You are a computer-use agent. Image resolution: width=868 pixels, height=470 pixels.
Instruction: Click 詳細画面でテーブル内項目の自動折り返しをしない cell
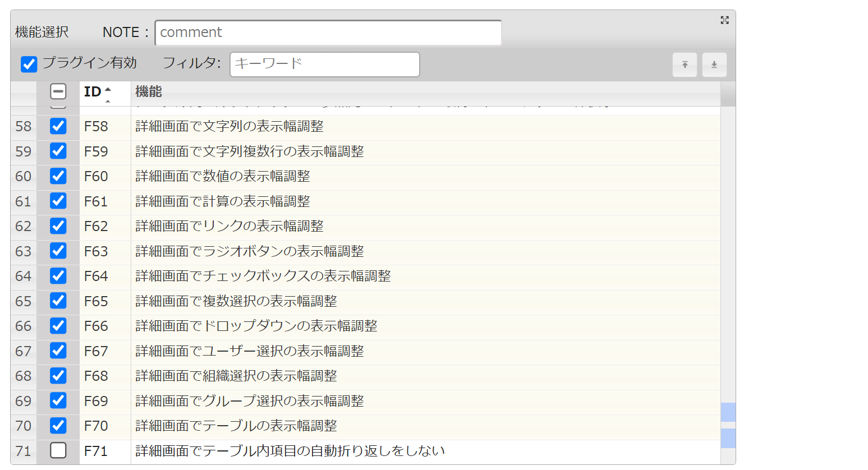[425, 451]
